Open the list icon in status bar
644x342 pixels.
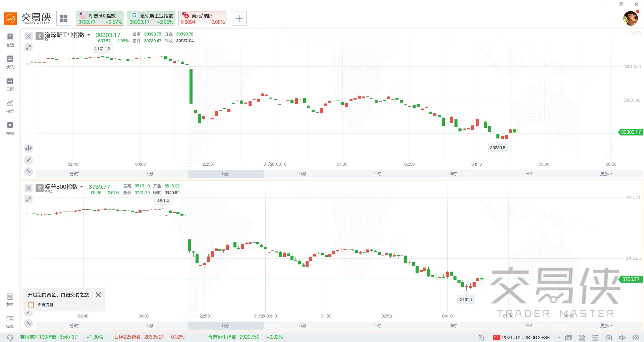click(x=595, y=337)
